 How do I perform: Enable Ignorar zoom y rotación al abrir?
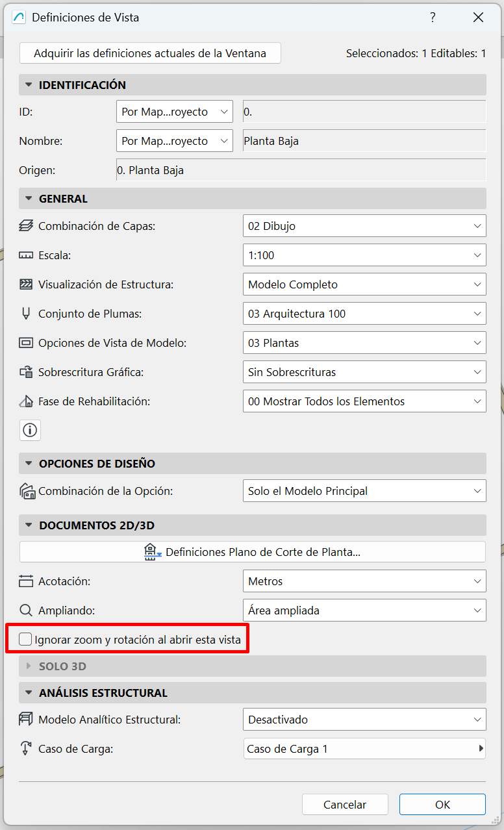tap(25, 638)
